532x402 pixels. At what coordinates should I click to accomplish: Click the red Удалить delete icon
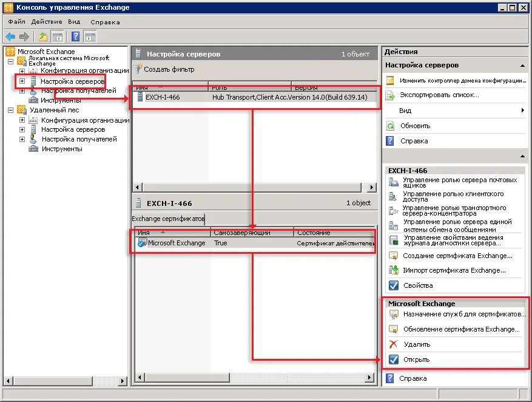click(x=393, y=344)
